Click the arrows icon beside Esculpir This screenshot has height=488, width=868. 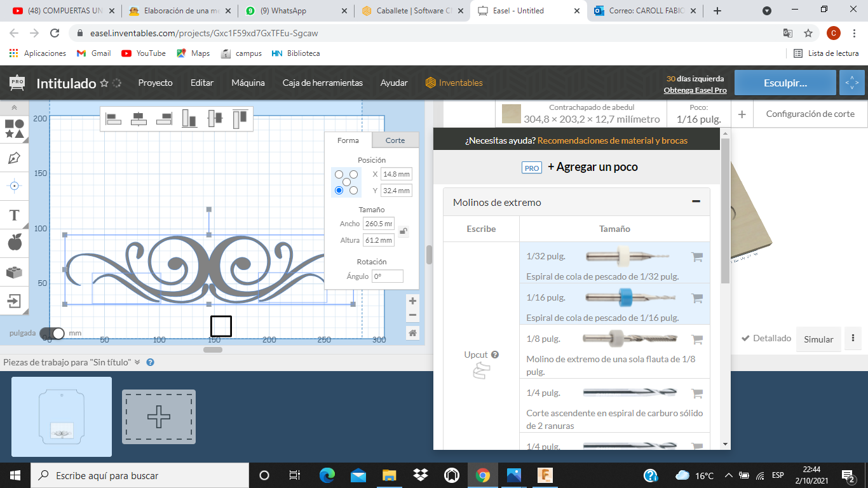(852, 83)
